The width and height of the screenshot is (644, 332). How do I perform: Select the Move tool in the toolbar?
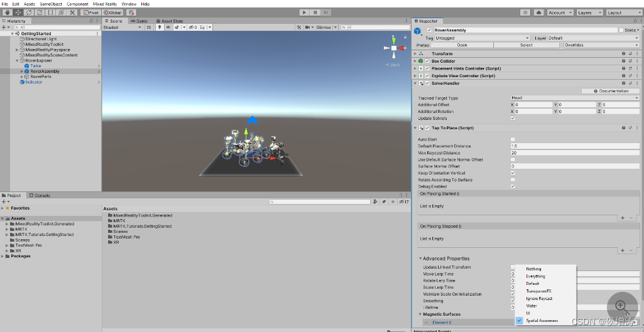pos(18,13)
